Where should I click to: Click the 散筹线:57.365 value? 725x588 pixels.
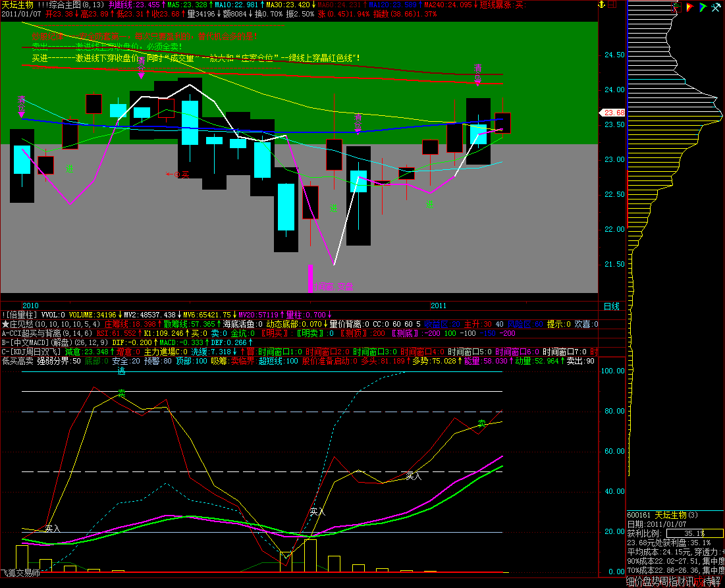point(190,324)
